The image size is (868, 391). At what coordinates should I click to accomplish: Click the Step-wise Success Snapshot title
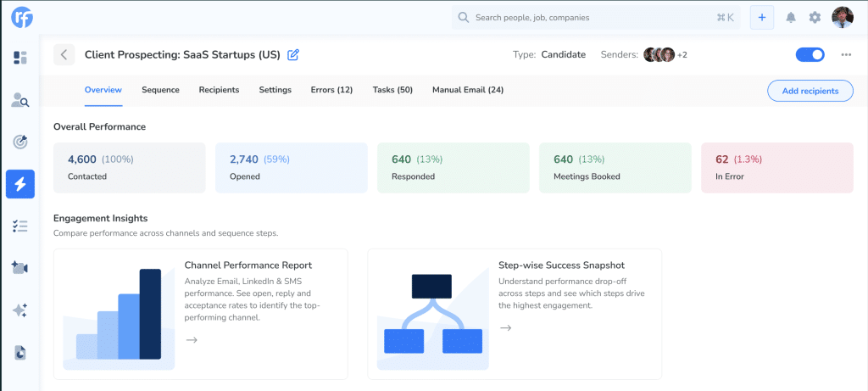tap(561, 265)
